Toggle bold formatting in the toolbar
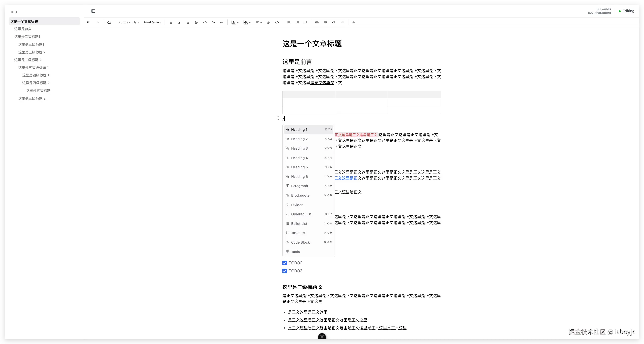 pos(171,22)
